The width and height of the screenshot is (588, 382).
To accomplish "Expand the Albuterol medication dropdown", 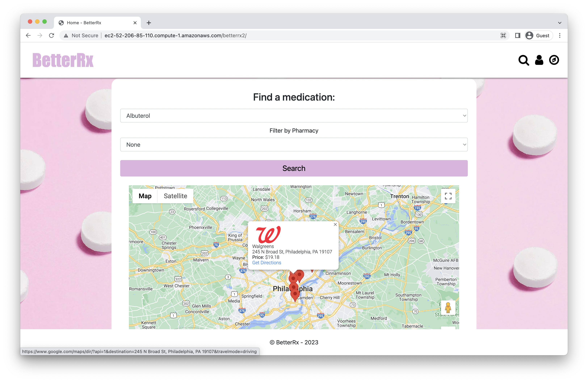I will tap(294, 116).
